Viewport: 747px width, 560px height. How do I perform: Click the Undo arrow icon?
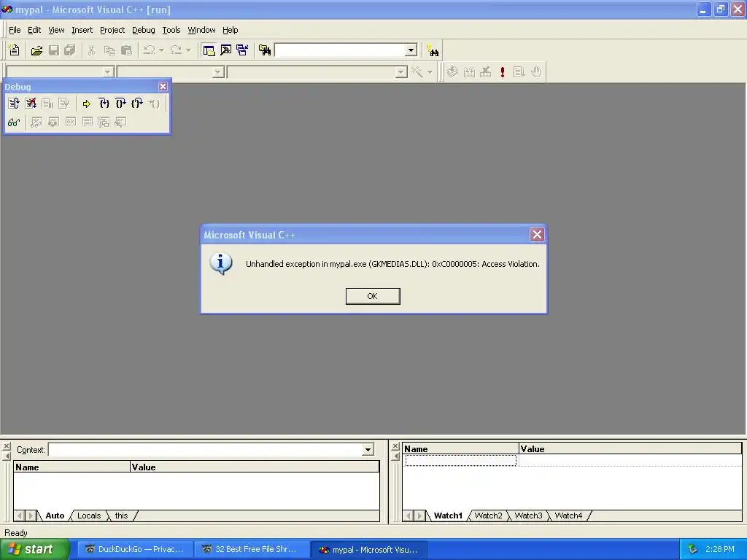(149, 50)
